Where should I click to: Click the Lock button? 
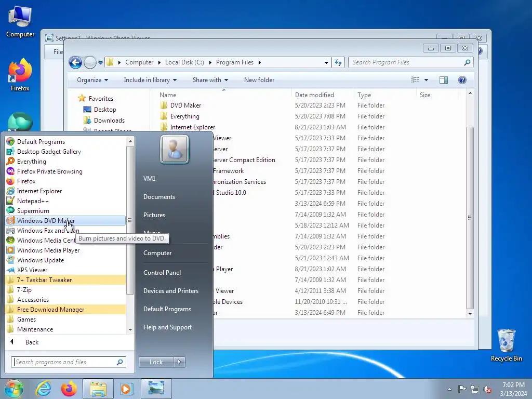point(156,362)
